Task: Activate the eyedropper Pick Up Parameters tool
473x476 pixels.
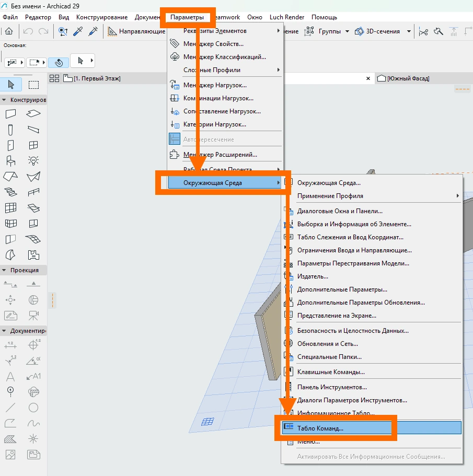Action: 78,31
